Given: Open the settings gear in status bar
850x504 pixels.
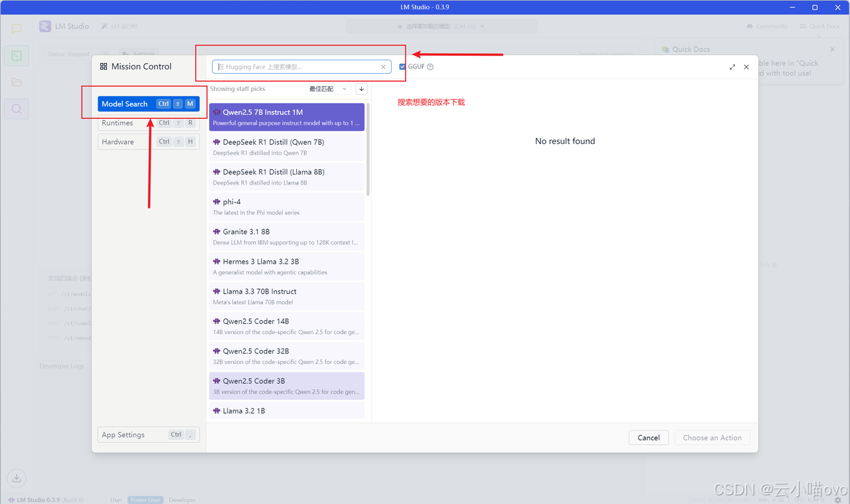Looking at the screenshot, I should click(838, 500).
